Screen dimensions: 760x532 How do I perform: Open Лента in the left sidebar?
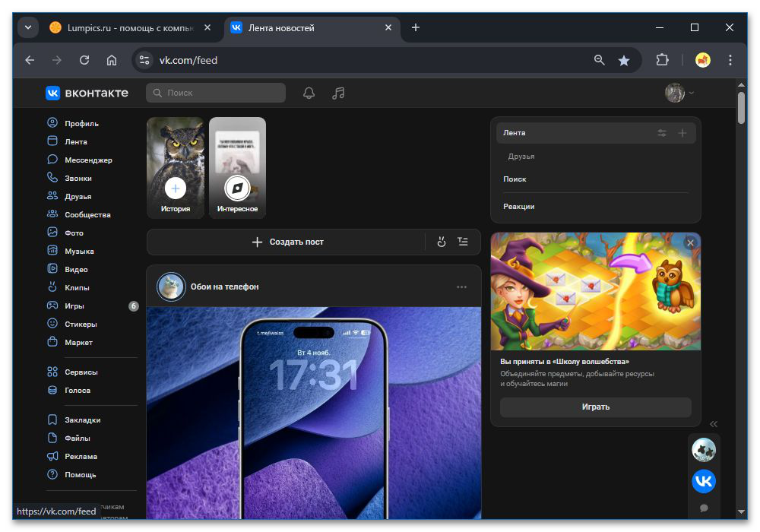click(x=68, y=141)
